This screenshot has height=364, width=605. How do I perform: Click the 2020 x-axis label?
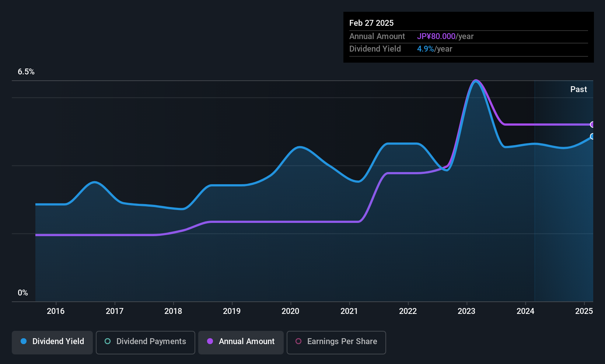tap(290, 311)
